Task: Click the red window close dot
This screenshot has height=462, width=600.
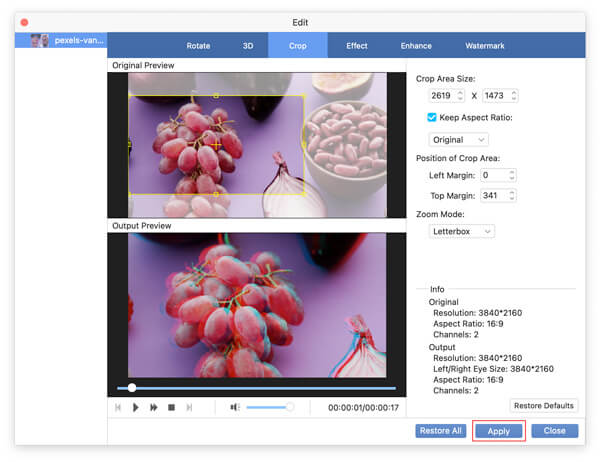Action: point(24,22)
